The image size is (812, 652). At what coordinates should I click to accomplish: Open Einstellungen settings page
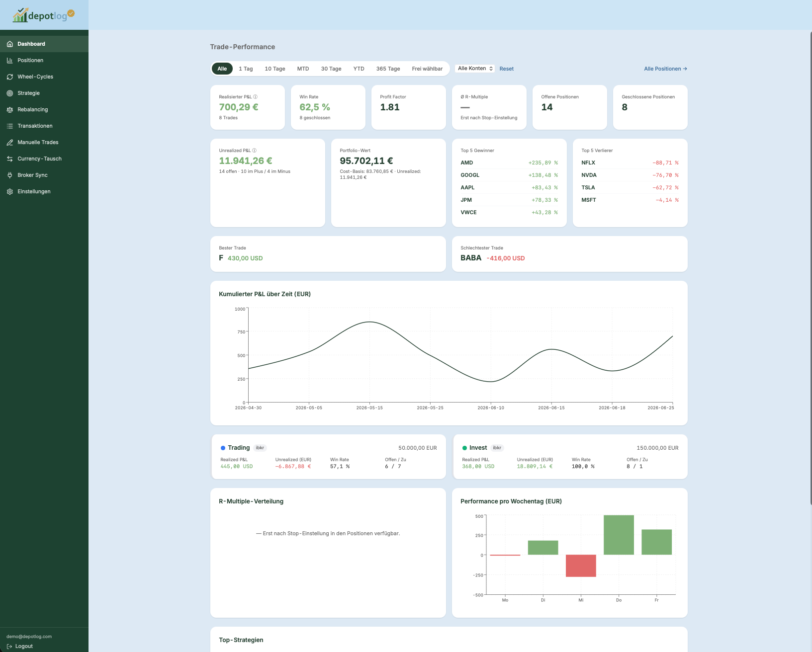44,191
